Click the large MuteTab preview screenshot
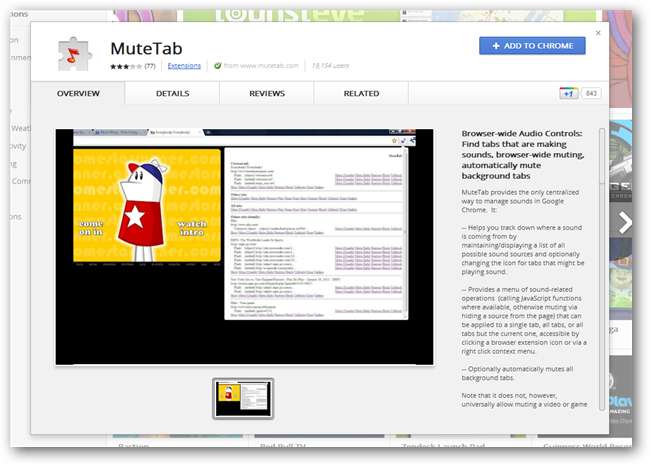The image size is (650, 465). (245, 247)
